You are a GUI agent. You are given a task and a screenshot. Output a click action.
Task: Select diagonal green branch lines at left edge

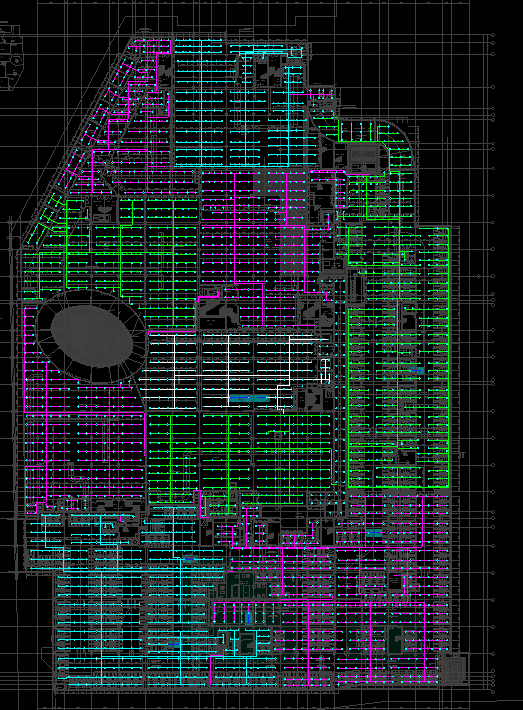click(x=44, y=219)
